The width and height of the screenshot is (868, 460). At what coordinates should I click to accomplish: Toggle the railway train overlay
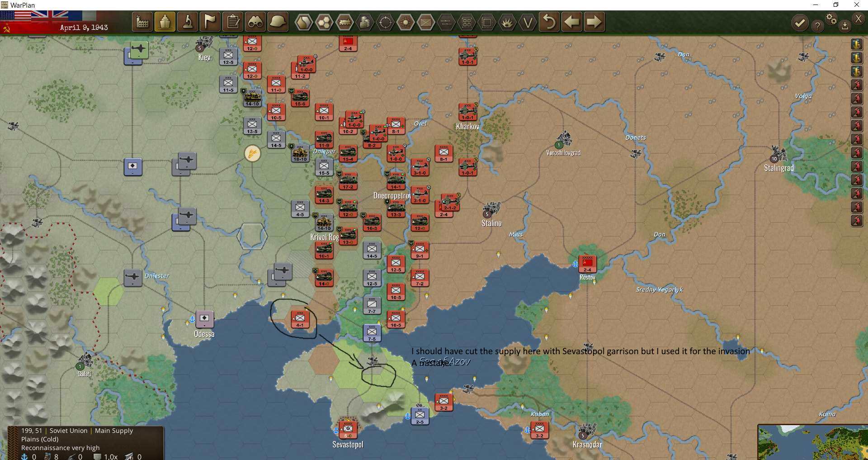[344, 22]
